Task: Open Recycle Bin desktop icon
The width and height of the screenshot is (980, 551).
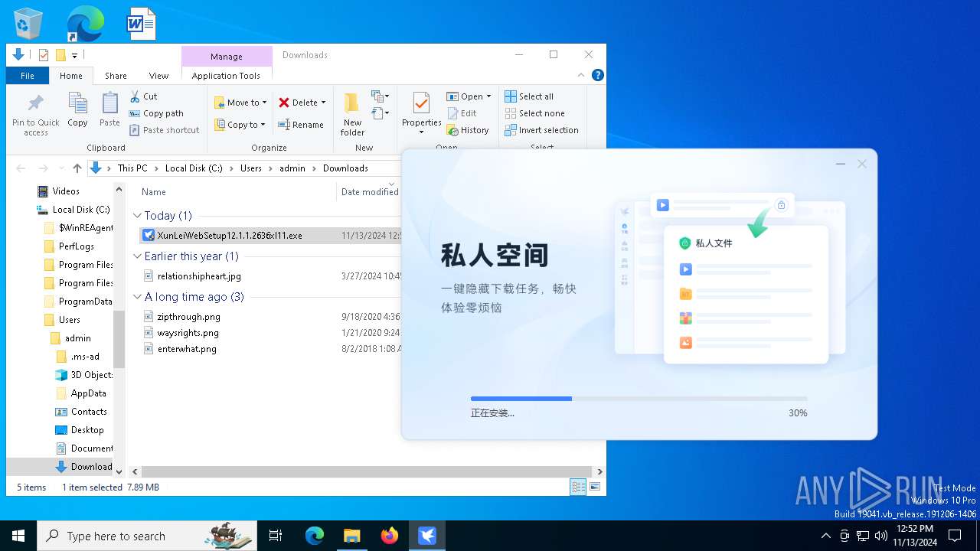Action: coord(28,24)
